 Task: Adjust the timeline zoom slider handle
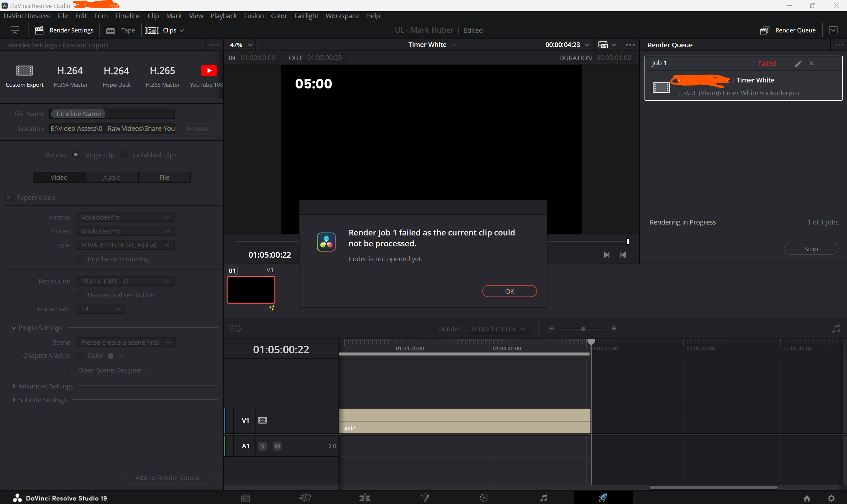pyautogui.click(x=583, y=329)
